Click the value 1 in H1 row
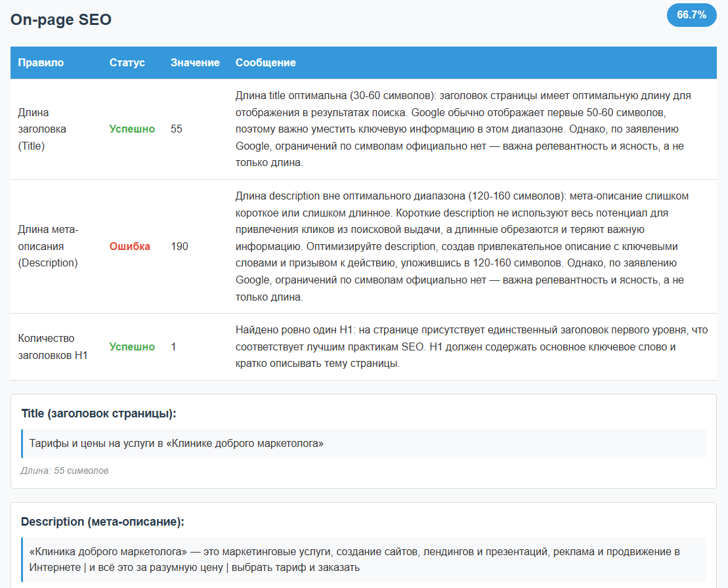Screen dimensions: 728x588 point(174,346)
